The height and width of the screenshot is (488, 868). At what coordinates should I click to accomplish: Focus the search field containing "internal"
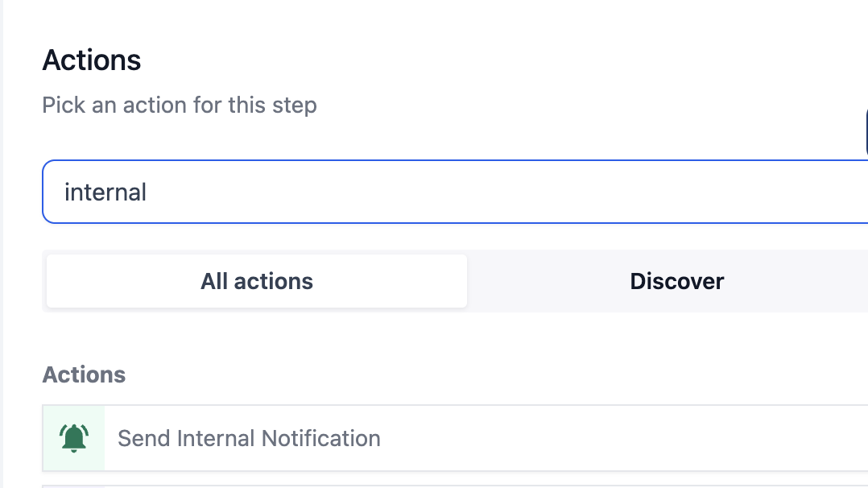(x=455, y=192)
